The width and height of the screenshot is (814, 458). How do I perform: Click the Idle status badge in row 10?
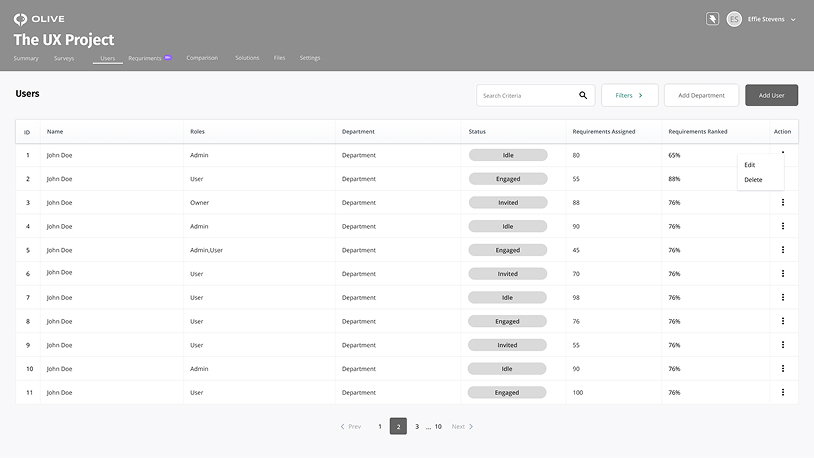[507, 369]
